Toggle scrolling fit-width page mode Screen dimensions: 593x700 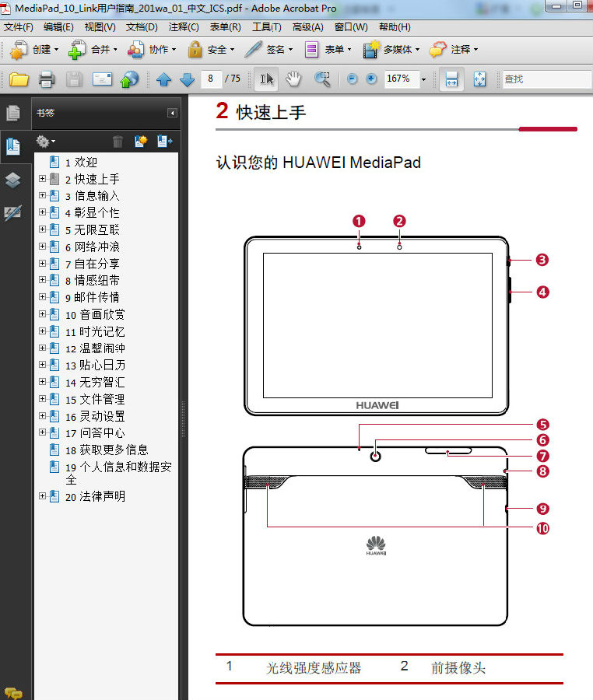point(451,79)
